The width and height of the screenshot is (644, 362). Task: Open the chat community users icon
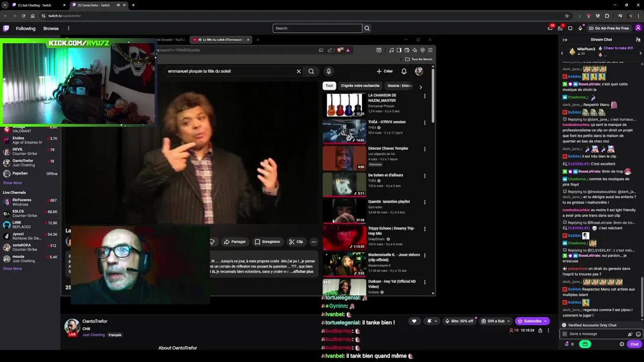click(638, 40)
